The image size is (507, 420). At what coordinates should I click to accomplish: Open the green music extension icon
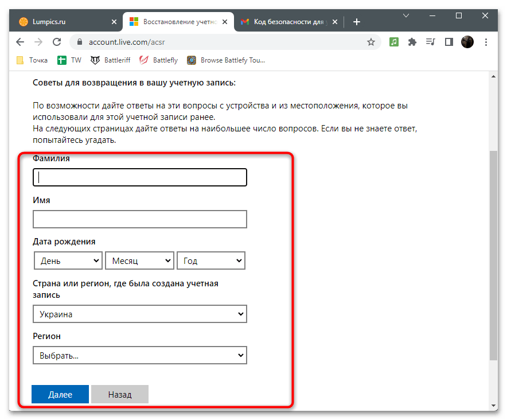[x=394, y=42]
